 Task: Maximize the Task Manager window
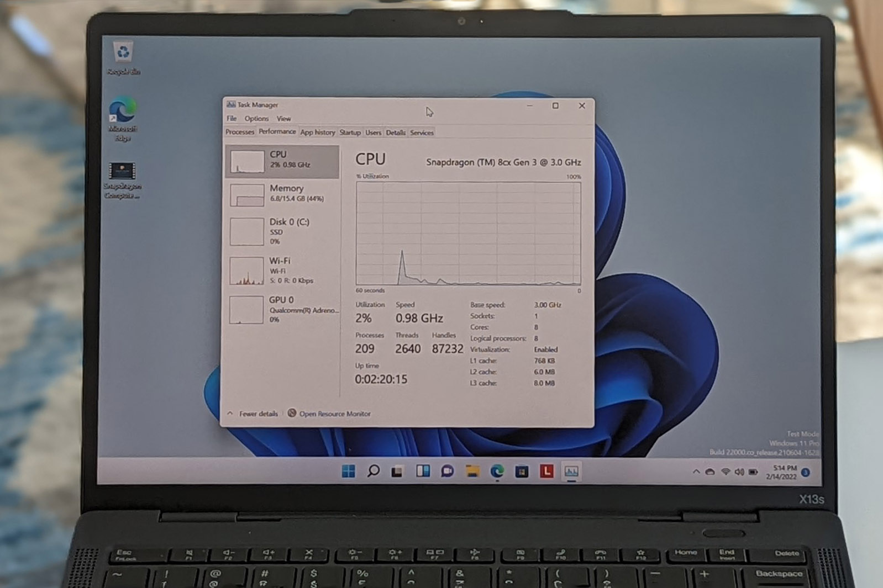pos(555,105)
